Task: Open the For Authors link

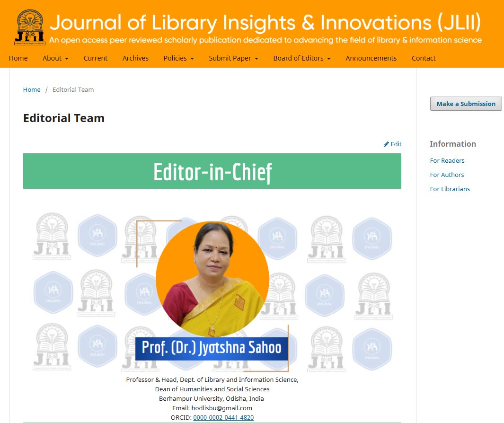Action: coord(447,175)
